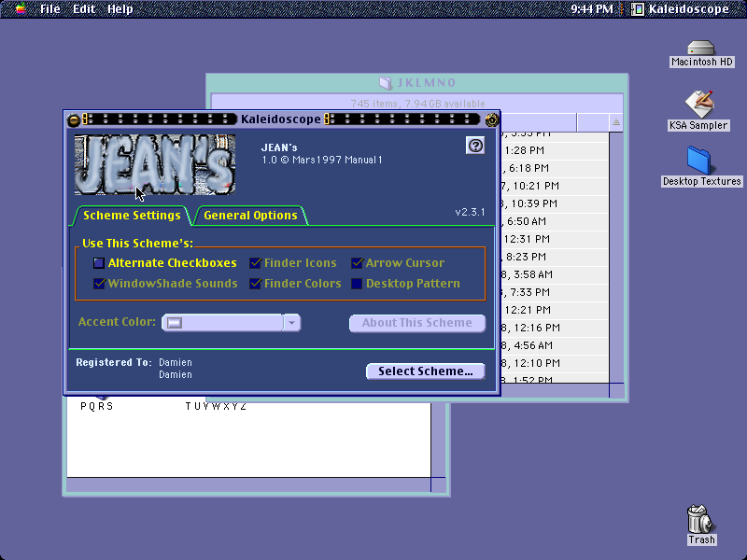Click the folder icon in JKLMNO title bar
Viewport: 747px width, 560px height.
tap(386, 83)
